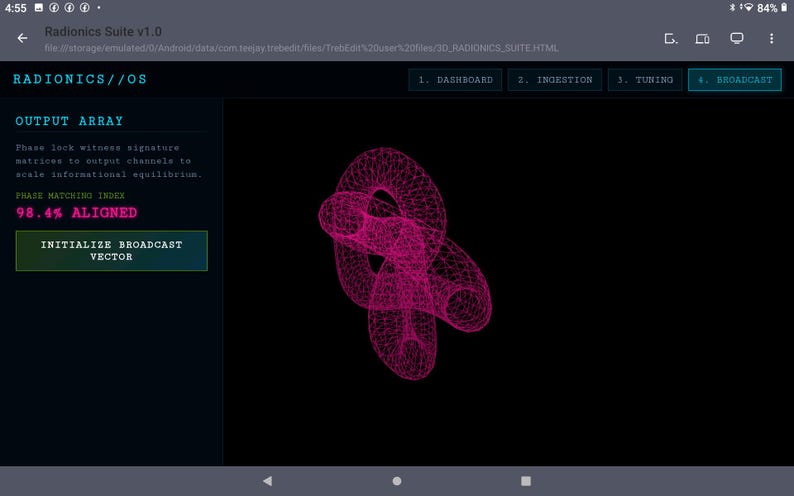794x496 pixels.
Task: Open the three-dot overflow menu
Action: point(771,38)
